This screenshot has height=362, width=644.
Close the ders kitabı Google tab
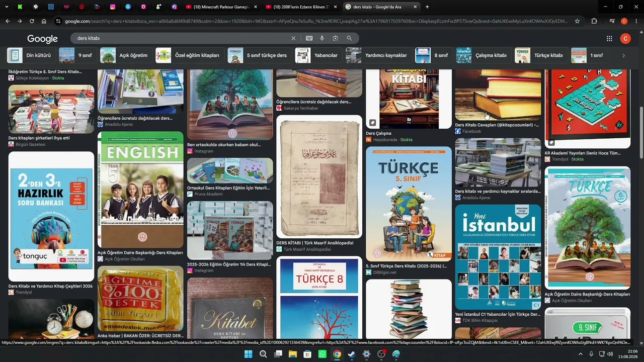tap(415, 7)
